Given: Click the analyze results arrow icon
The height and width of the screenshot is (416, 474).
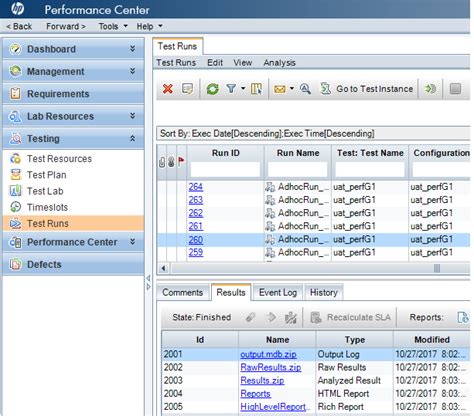Looking at the screenshot, I should pyautogui.click(x=271, y=317).
